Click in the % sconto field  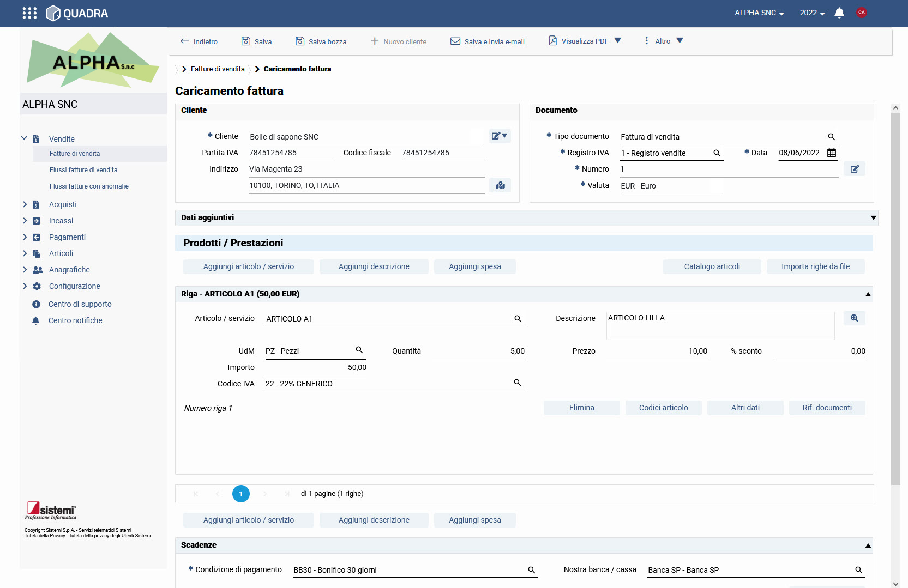819,351
